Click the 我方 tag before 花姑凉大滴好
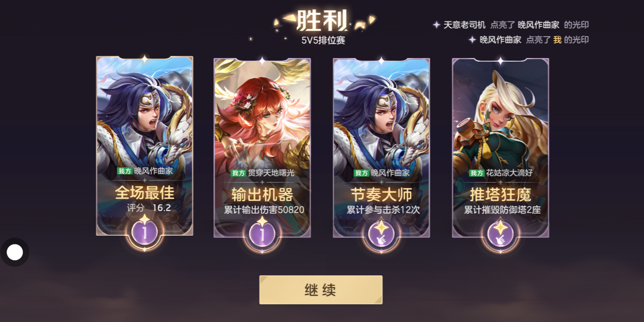Viewport: 644px width, 322px height. point(476,173)
